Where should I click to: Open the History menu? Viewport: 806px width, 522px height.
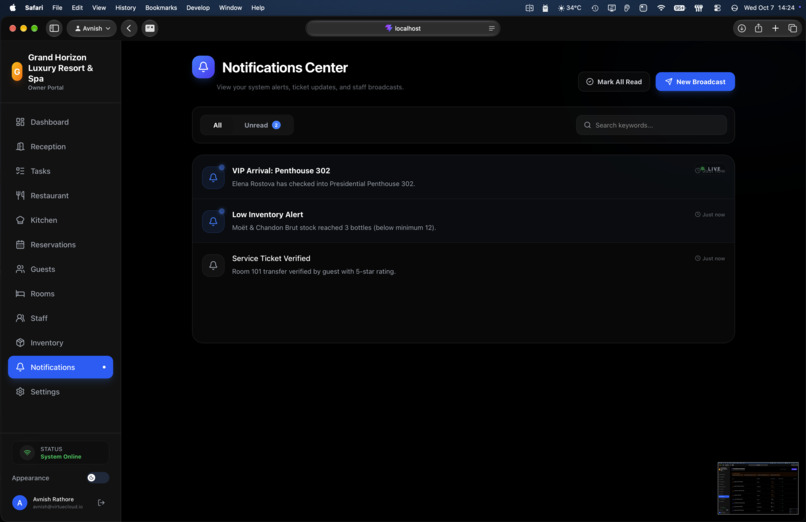[125, 8]
